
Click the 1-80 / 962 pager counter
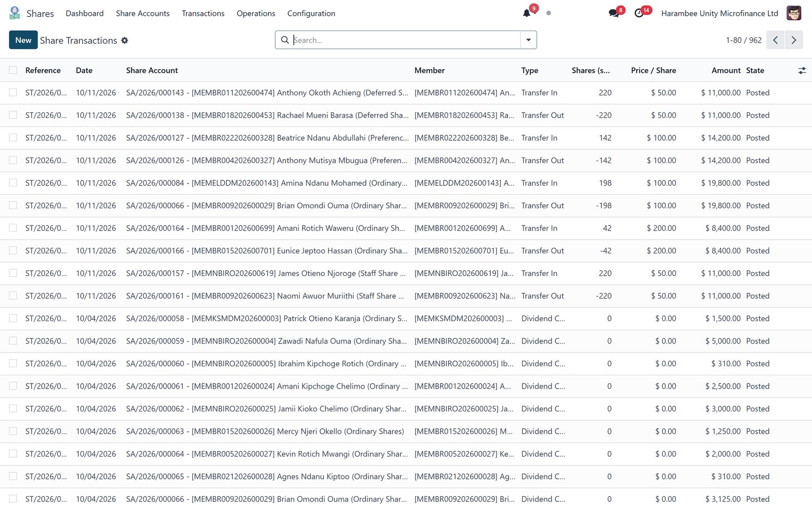tap(743, 40)
